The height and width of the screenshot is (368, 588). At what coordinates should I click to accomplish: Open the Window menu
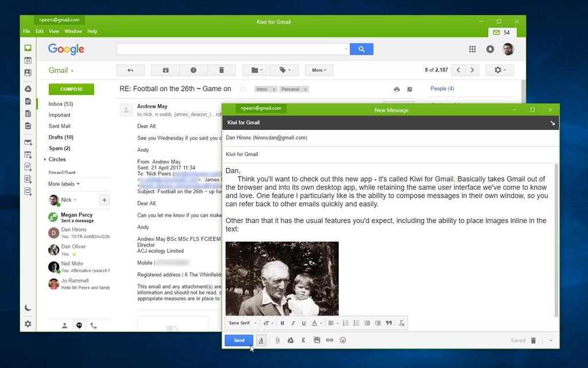[x=73, y=32]
